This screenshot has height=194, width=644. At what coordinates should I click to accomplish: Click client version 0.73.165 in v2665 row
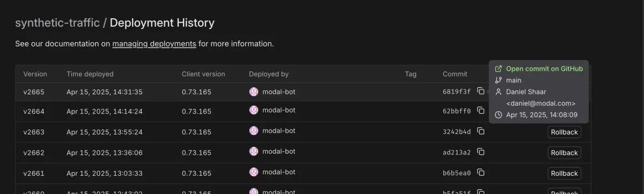(x=196, y=92)
